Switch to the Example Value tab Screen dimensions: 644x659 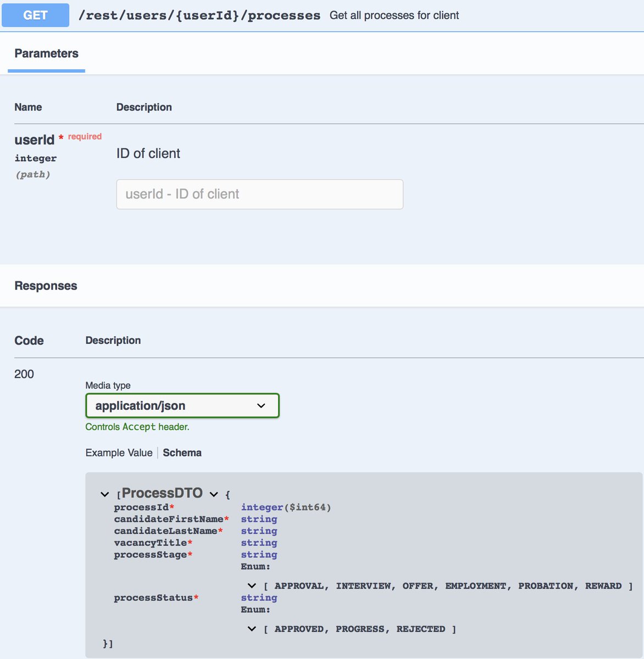pos(119,453)
